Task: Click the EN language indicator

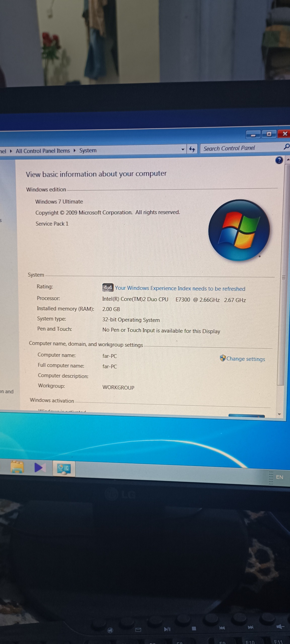Action: tap(279, 477)
